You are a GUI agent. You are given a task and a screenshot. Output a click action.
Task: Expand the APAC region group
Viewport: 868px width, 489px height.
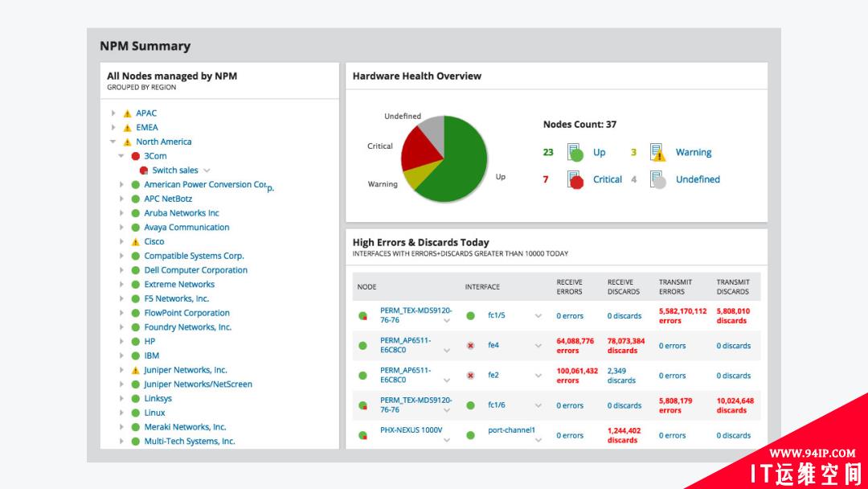point(113,113)
